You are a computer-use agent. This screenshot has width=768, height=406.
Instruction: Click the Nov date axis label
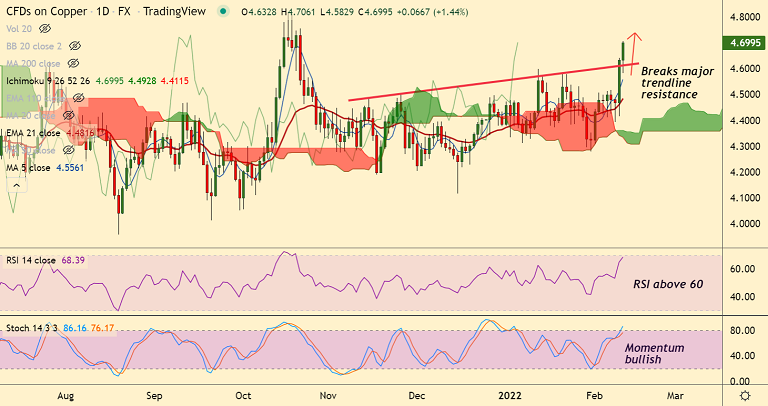(x=328, y=396)
